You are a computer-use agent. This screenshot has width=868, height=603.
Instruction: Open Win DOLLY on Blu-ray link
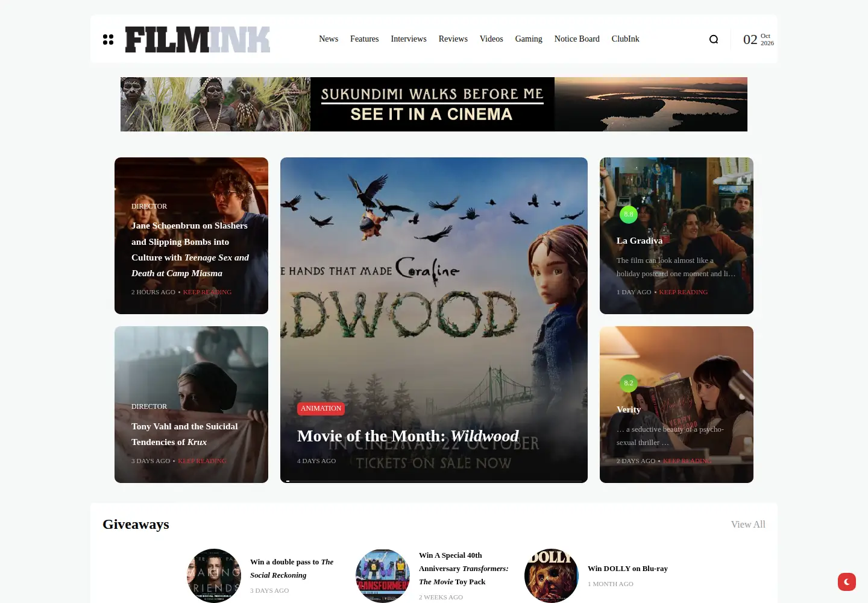point(627,569)
